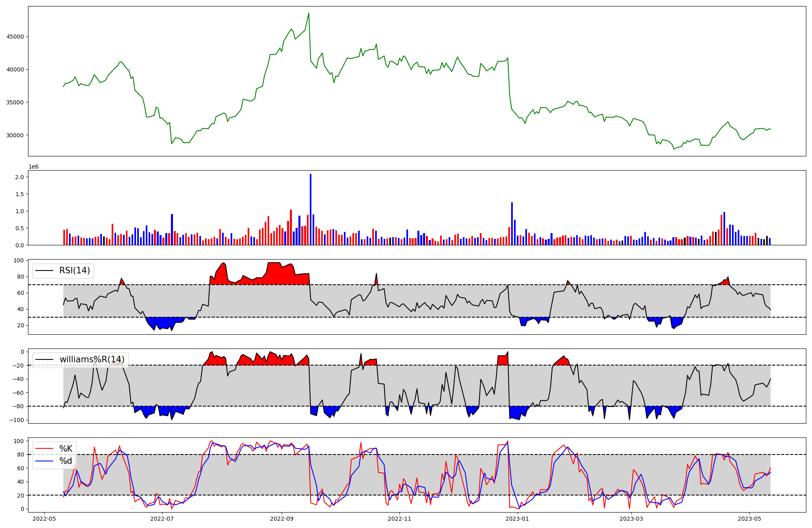The height and width of the screenshot is (528, 812).
Task: Select the 2023-01 date axis label
Action: click(518, 519)
